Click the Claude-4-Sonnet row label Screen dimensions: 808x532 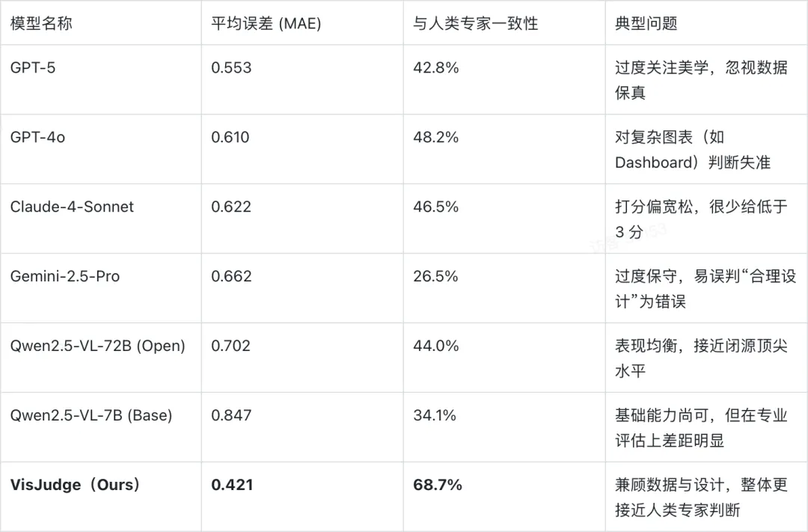tap(72, 207)
